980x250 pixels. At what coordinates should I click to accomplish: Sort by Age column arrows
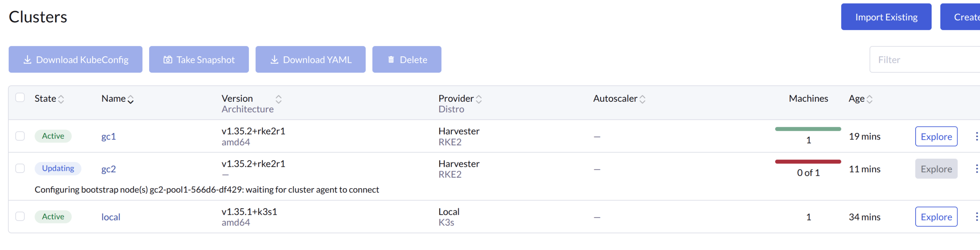[x=869, y=99]
